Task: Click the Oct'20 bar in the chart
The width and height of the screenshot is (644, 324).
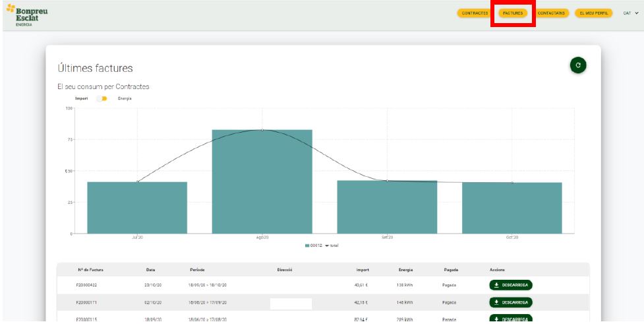Action: point(512,207)
